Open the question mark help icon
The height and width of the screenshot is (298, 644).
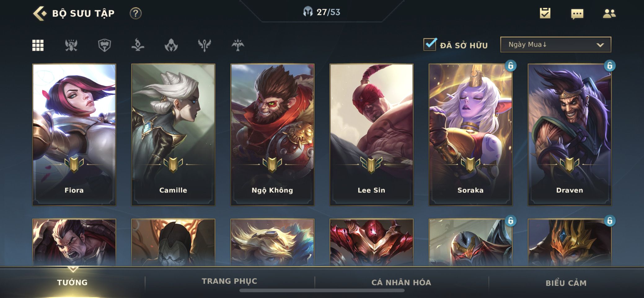(135, 13)
